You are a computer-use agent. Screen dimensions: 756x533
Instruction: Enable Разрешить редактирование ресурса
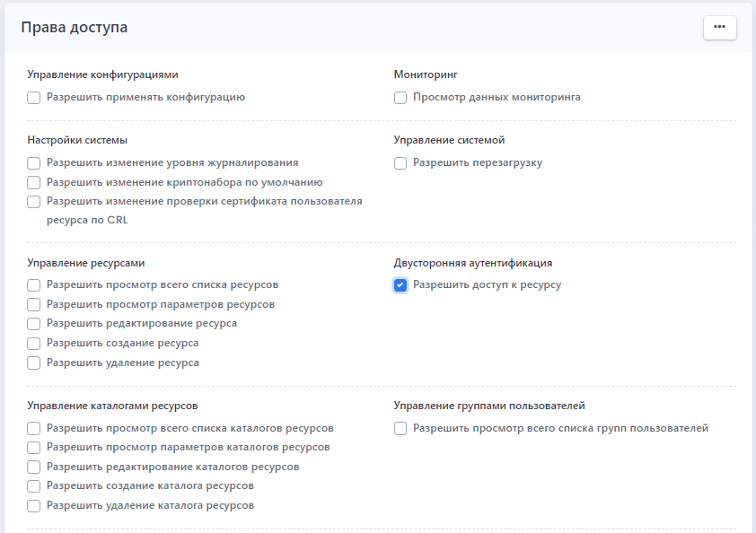click(x=34, y=324)
